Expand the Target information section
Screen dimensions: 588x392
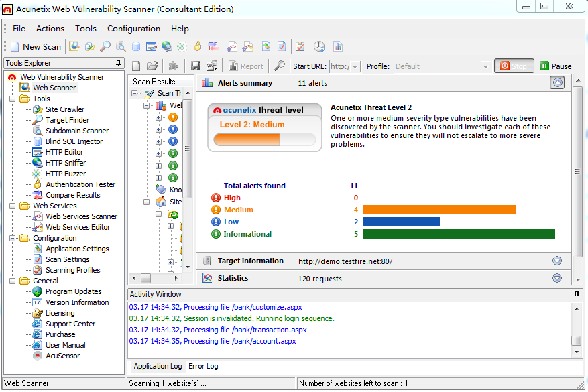[x=556, y=261]
